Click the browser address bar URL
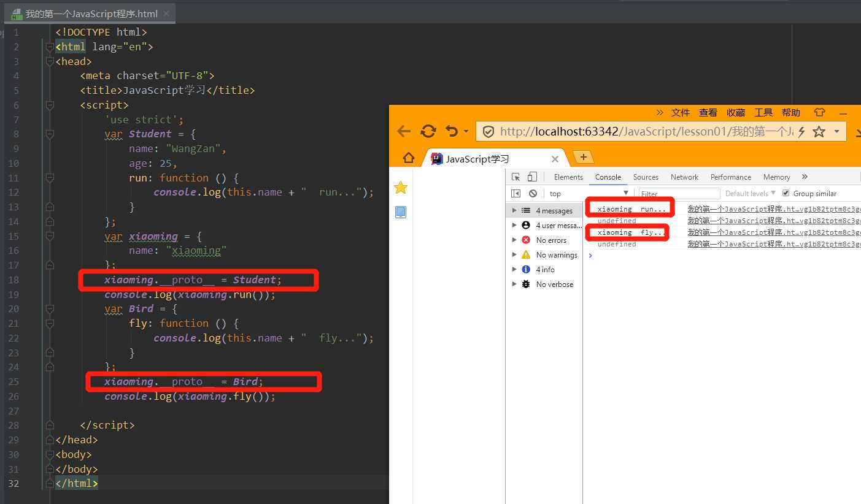This screenshot has height=504, width=861. coord(646,132)
